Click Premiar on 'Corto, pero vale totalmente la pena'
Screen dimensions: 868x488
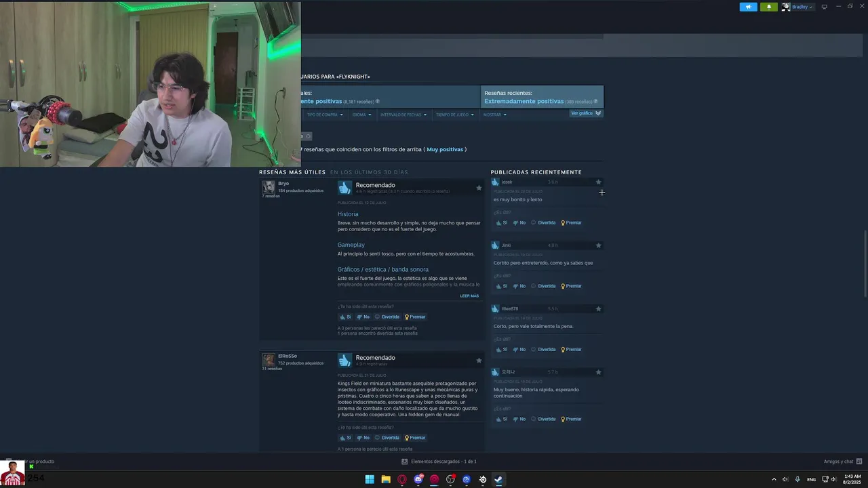click(x=571, y=349)
